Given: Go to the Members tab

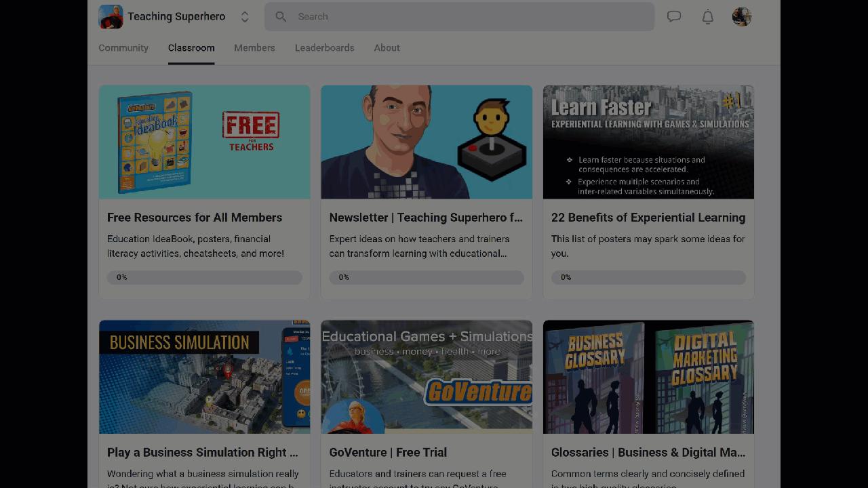Looking at the screenshot, I should click(254, 48).
